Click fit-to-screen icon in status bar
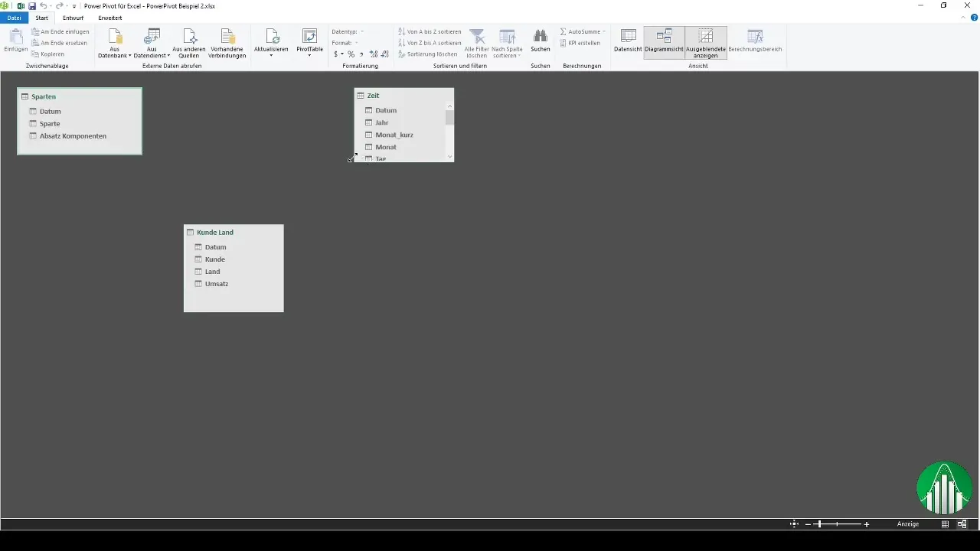Image resolution: width=980 pixels, height=551 pixels. [794, 524]
